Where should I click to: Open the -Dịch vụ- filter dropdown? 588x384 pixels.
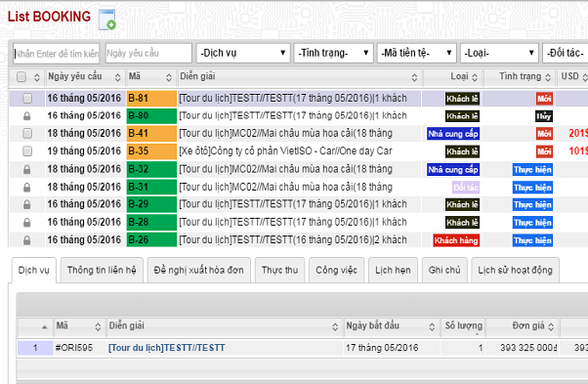point(243,53)
